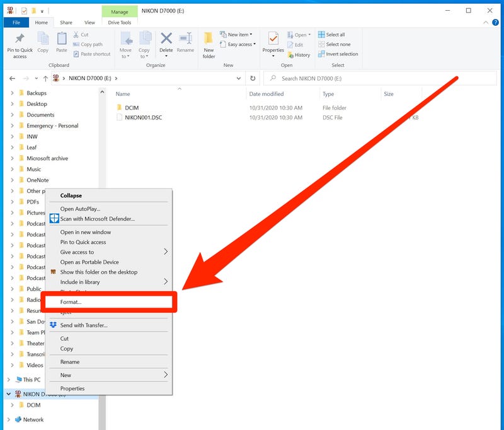504x430 pixels.
Task: Open the New submenu in context menu
Action: [108, 375]
